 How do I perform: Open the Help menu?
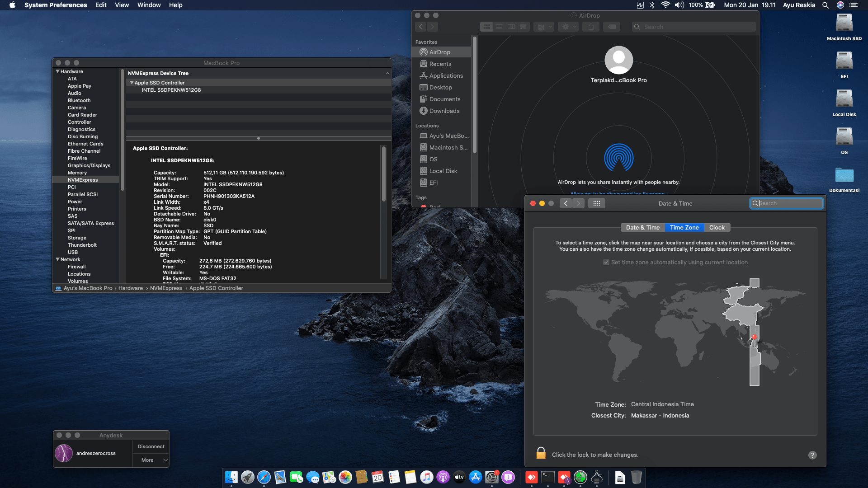(x=175, y=5)
